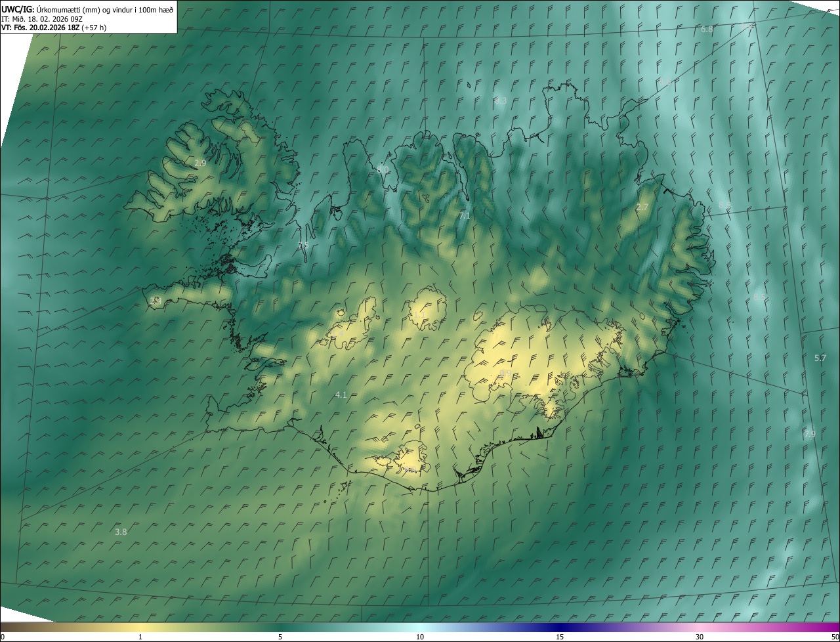Click the 5.7 value label at the east edge
The image size is (840, 642).
[820, 358]
